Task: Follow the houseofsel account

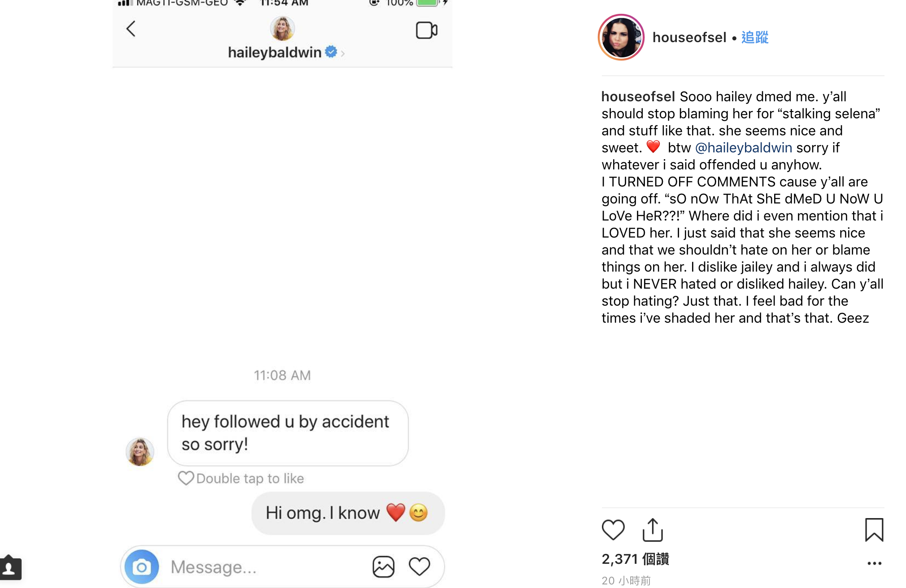Action: pyautogui.click(x=755, y=37)
